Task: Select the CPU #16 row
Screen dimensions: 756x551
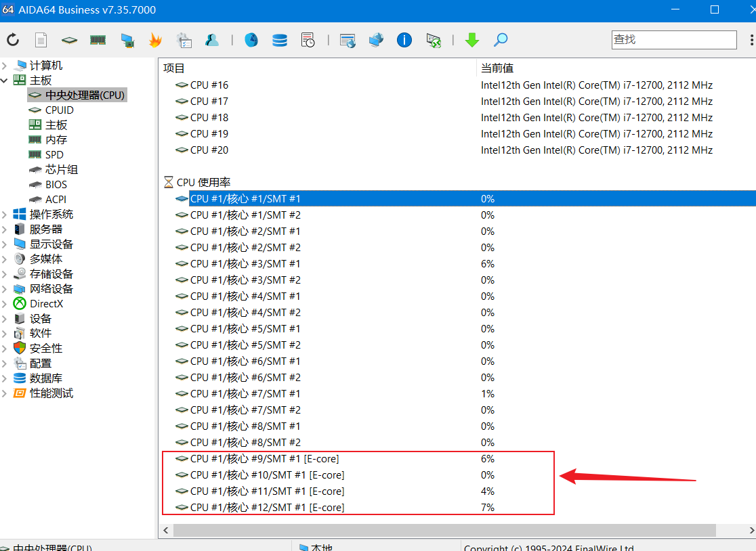Action: (457, 85)
